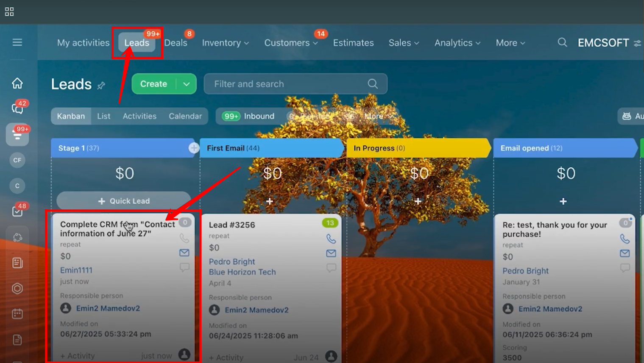The height and width of the screenshot is (363, 644).
Task: Go to Home in left sidebar
Action: [x=17, y=83]
